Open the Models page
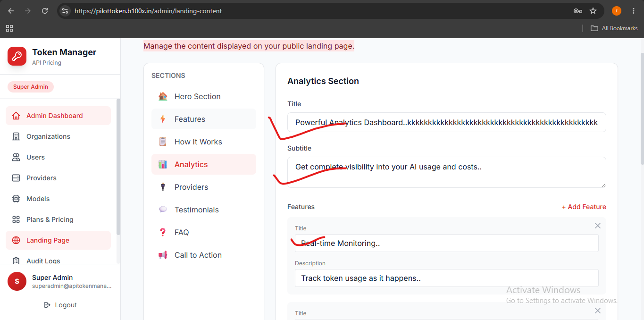The width and height of the screenshot is (644, 320). [58, 199]
